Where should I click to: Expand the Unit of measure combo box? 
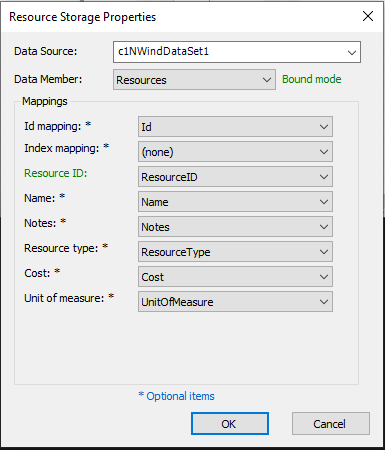[x=235, y=302]
